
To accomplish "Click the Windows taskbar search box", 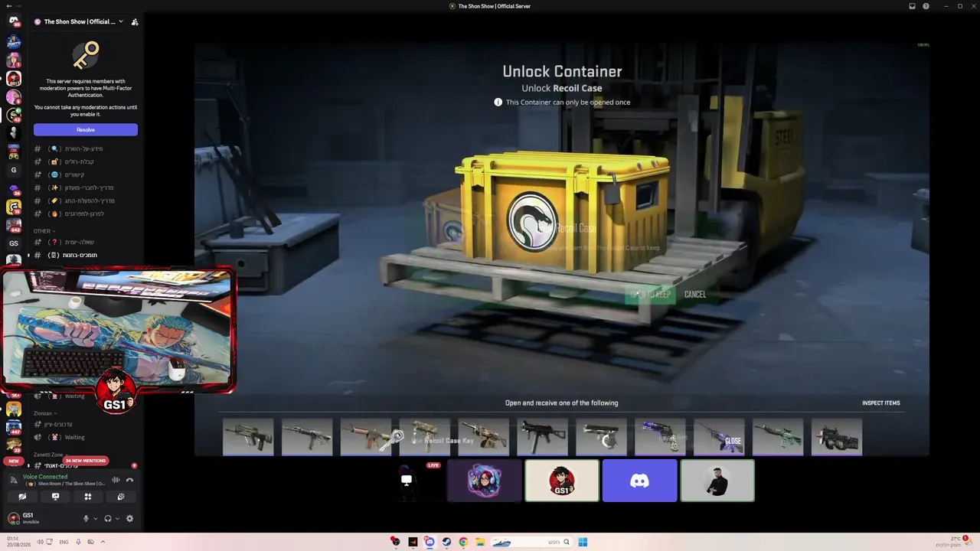I will [x=531, y=542].
